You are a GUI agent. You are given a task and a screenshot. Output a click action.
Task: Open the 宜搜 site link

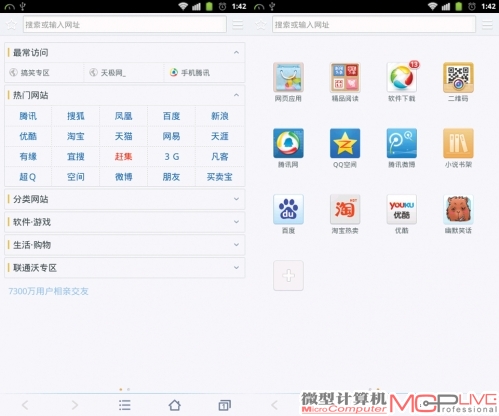coord(76,157)
